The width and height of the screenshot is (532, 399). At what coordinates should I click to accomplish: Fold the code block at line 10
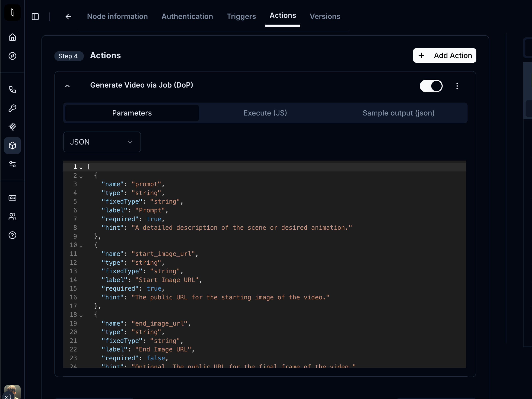click(81, 246)
